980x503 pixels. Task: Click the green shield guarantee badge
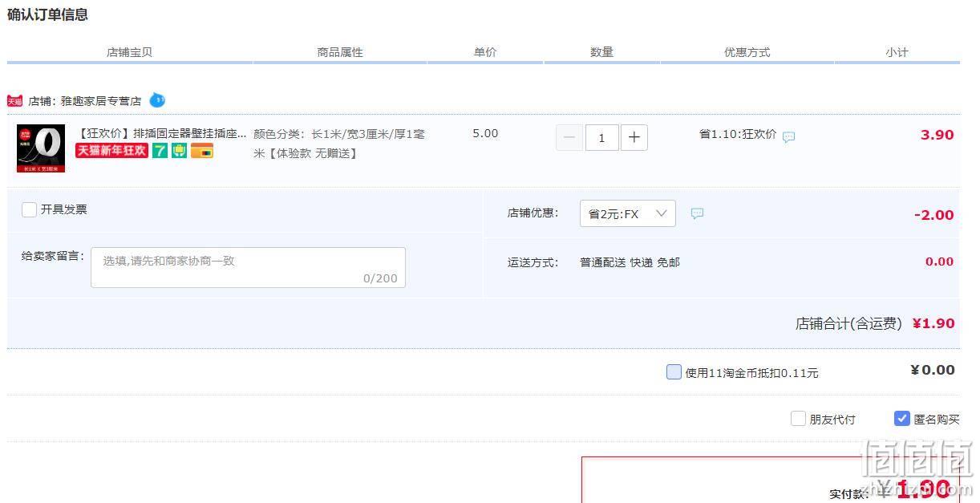179,150
